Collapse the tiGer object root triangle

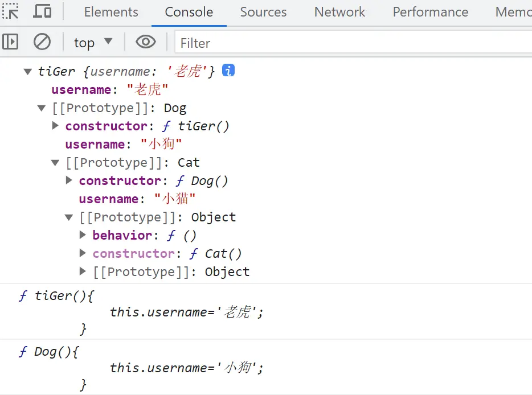tap(28, 72)
